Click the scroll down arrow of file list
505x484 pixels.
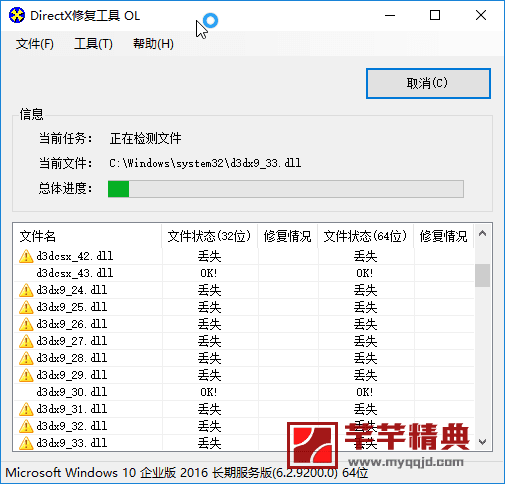coord(482,442)
